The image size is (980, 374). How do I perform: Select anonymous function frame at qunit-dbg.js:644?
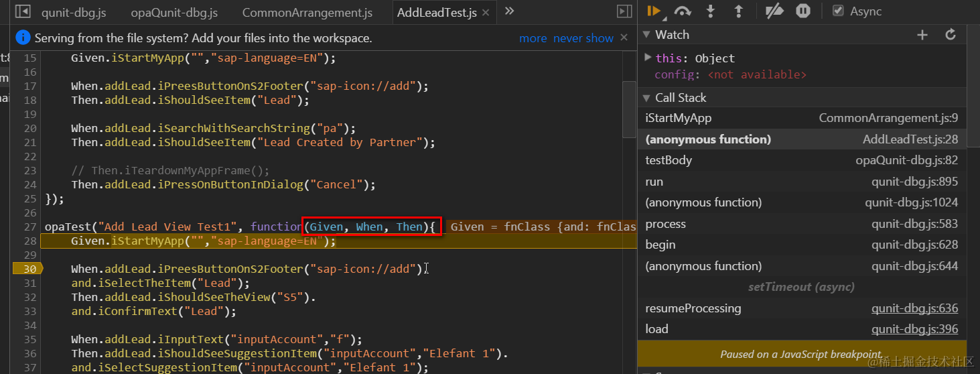click(802, 266)
